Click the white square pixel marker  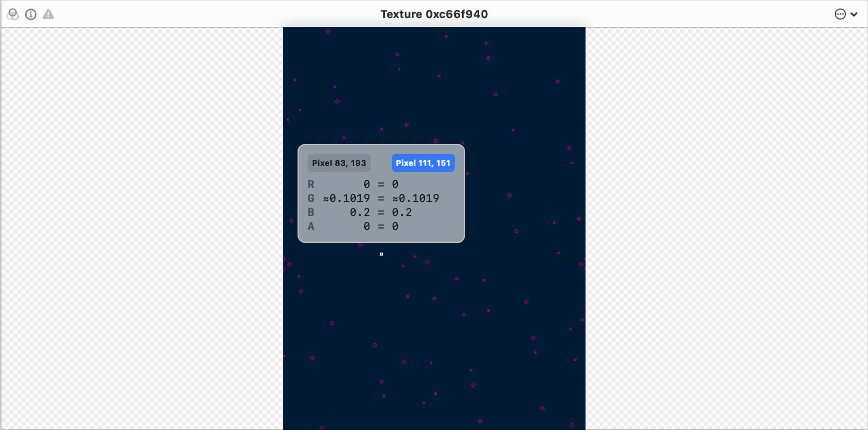pos(381,254)
